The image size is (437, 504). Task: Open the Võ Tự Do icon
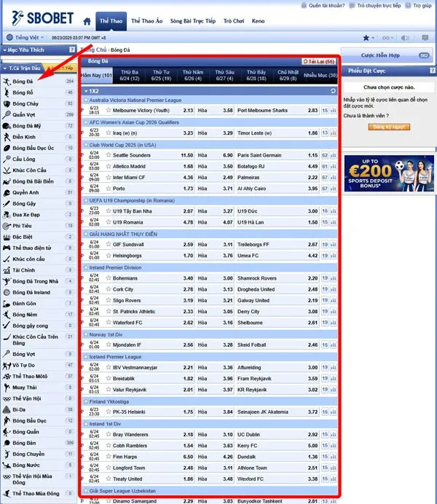click(7, 366)
